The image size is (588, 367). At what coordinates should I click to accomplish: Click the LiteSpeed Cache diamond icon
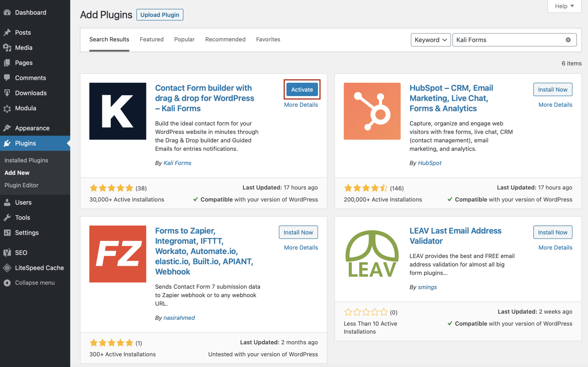click(7, 268)
